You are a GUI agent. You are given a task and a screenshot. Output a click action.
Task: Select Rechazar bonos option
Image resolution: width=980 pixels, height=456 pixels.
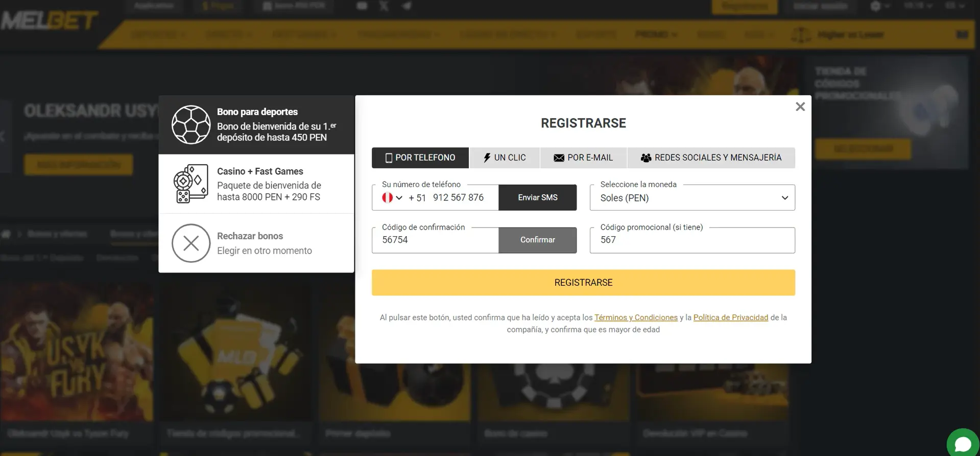(x=256, y=243)
